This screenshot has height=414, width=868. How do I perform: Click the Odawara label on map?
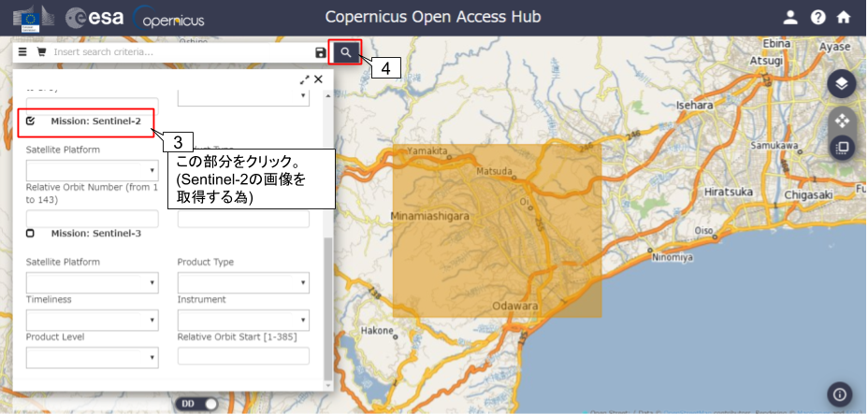[x=514, y=306]
